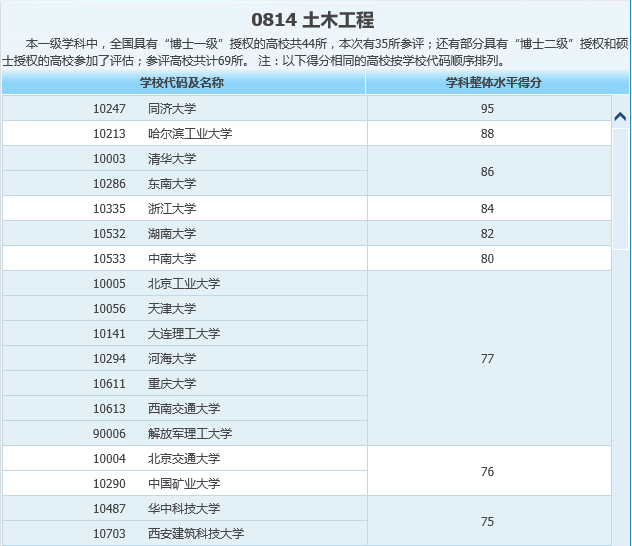Select the row 10703 西安建筑科技大学
This screenshot has width=632, height=546.
[x=185, y=533]
